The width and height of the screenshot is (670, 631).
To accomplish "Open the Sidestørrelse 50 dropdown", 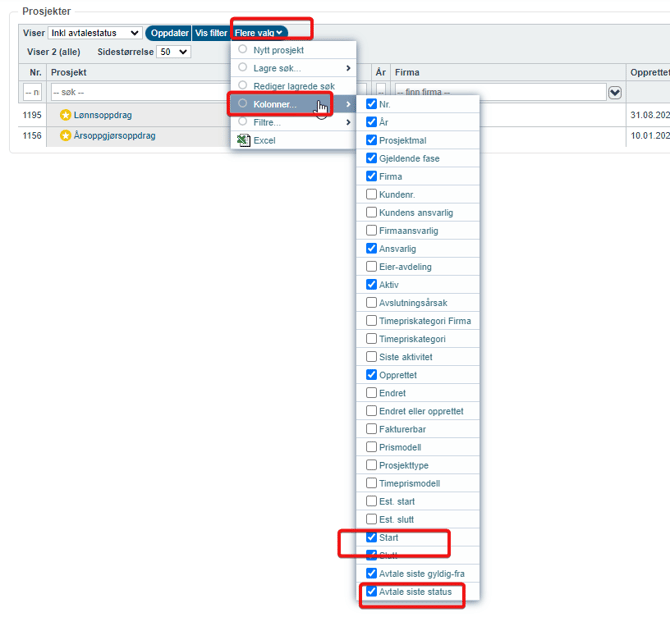I will click(x=173, y=52).
